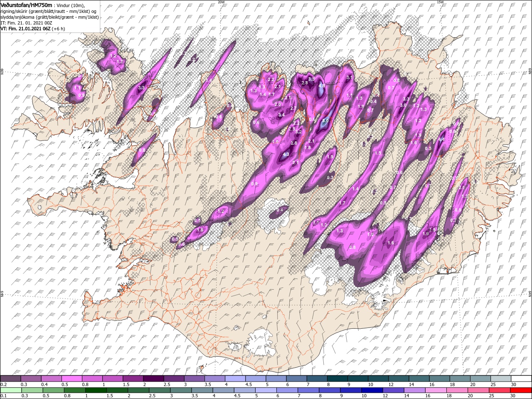Pick the darkest green 1 swatch in lower legend
This screenshot has width=532, height=399.
coord(96,390)
